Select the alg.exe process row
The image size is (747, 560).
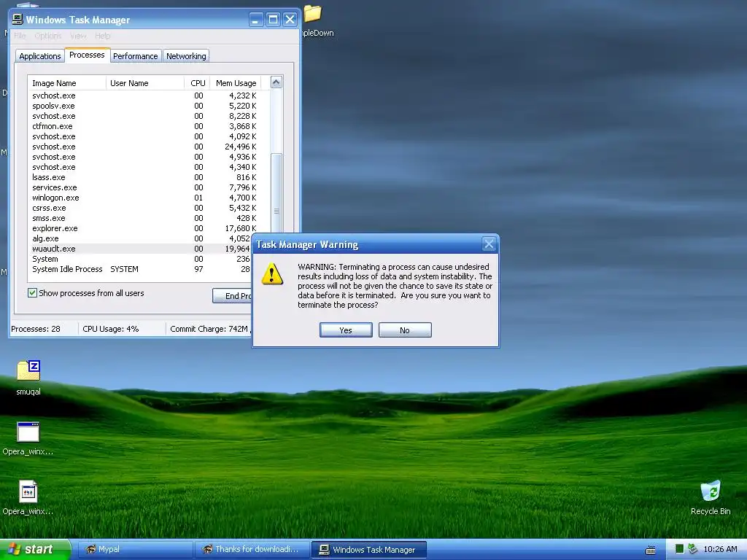[x=141, y=238]
